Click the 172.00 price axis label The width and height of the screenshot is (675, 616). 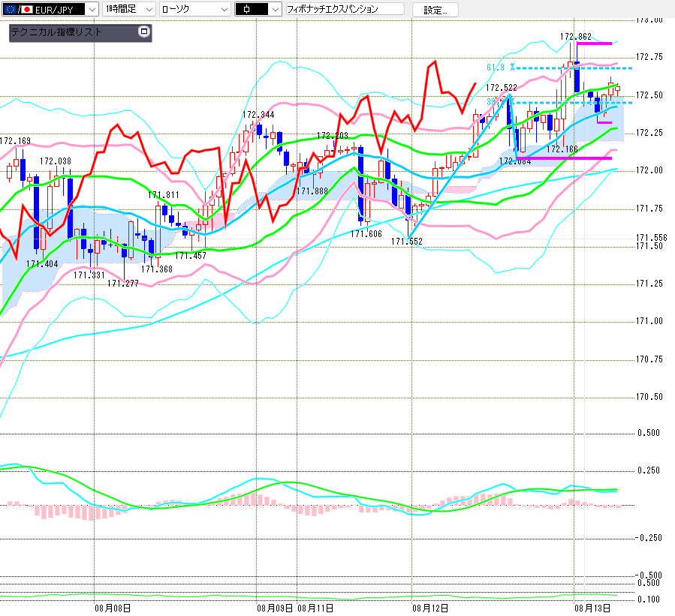[649, 171]
